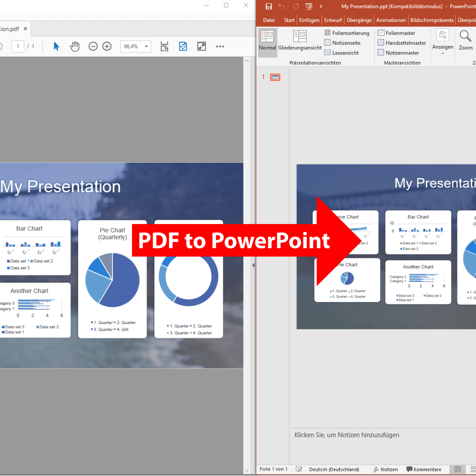Toggle the Notizen pane in status bar
The width and height of the screenshot is (476, 476).
[385, 469]
